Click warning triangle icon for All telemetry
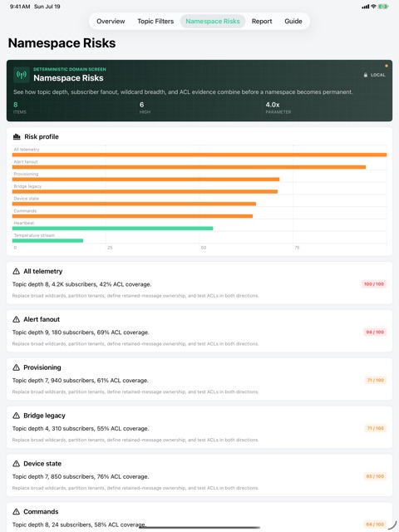Image resolution: width=399 pixels, height=532 pixels. pyautogui.click(x=17, y=272)
